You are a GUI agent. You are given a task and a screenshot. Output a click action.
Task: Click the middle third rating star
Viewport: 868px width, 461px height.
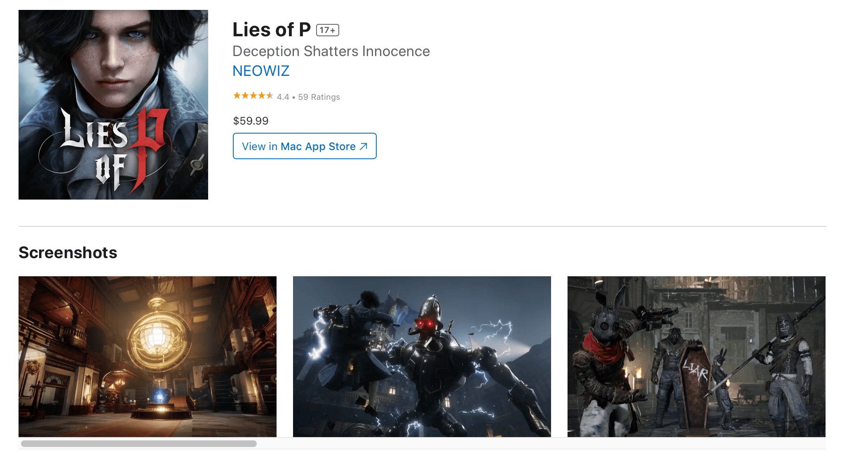click(253, 96)
